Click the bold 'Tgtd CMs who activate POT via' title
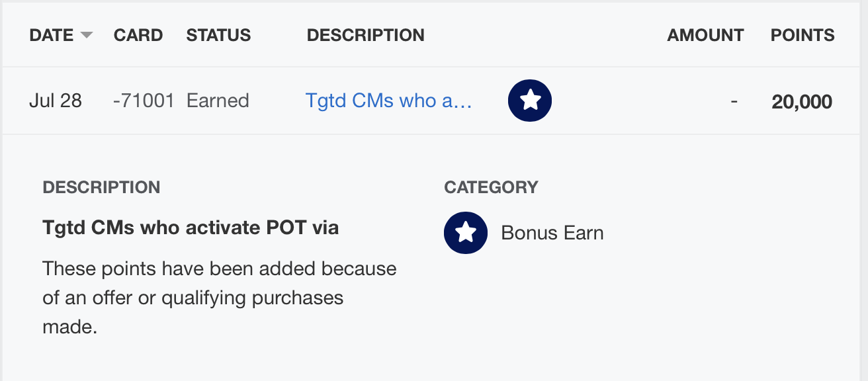868x381 pixels. click(x=191, y=228)
